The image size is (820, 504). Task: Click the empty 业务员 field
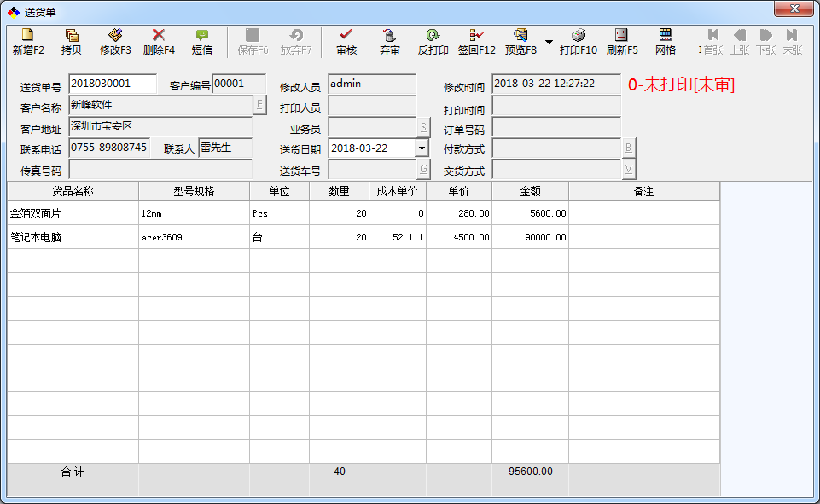pos(372,126)
